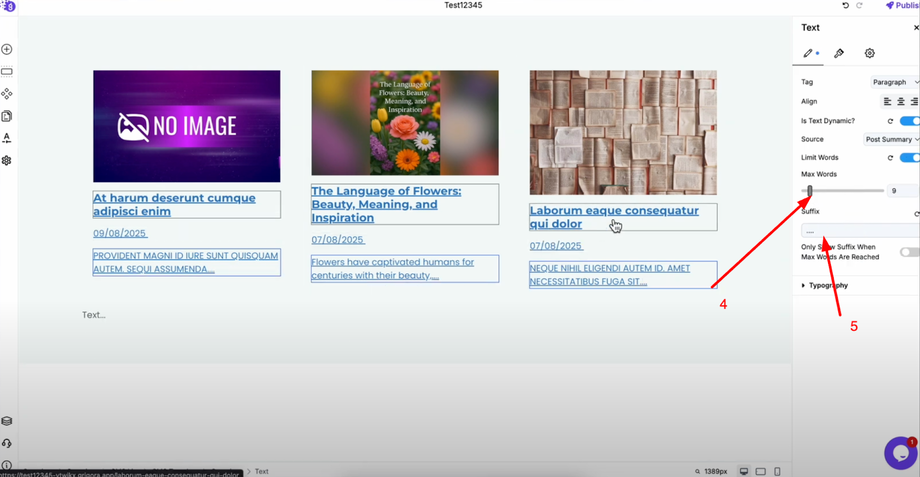Switch to tablet preview mode
The height and width of the screenshot is (477, 920).
(x=761, y=471)
